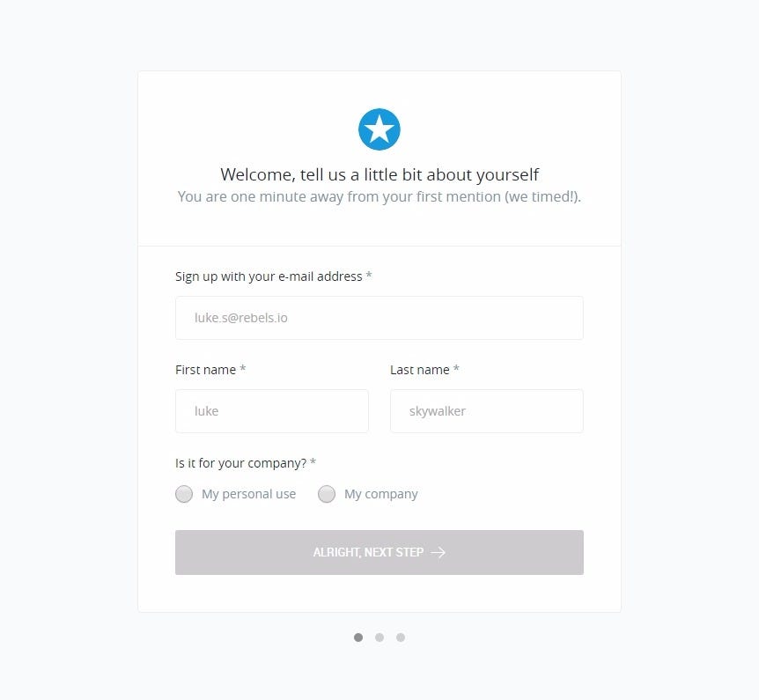Click the Welcome heading text
The image size is (759, 700).
[x=379, y=174]
